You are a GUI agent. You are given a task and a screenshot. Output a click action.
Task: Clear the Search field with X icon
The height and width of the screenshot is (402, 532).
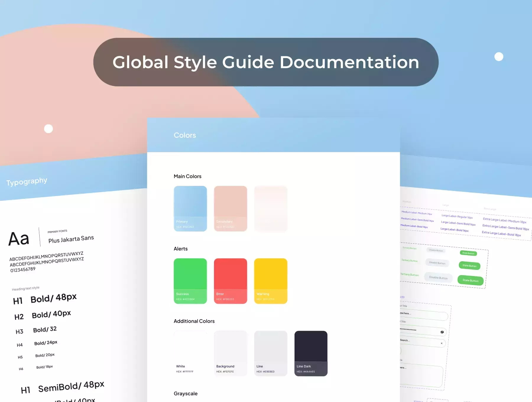[x=442, y=343]
